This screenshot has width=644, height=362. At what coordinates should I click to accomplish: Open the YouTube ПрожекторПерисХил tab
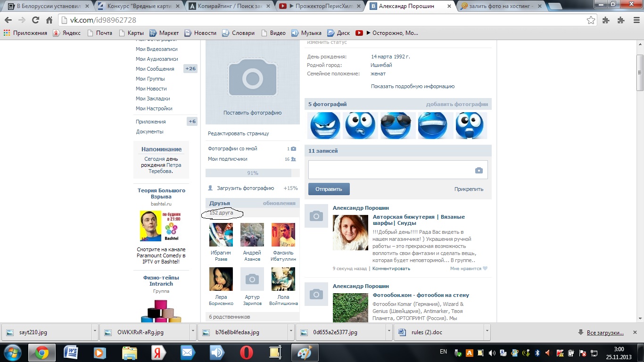pyautogui.click(x=322, y=6)
